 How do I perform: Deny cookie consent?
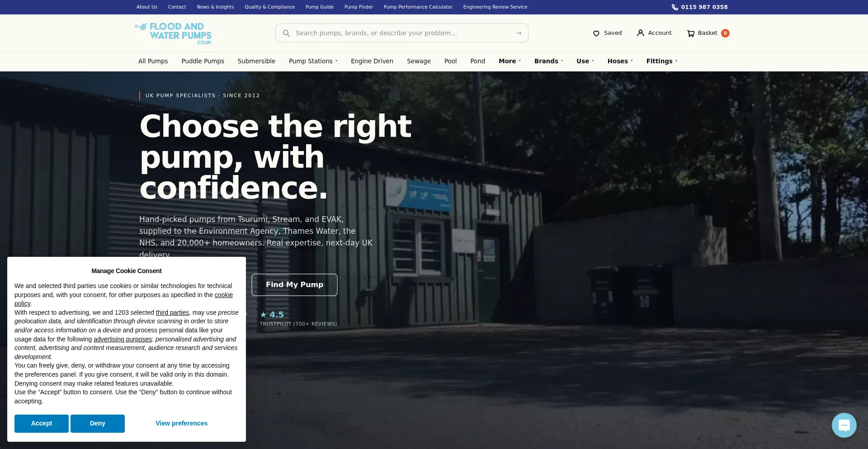click(x=98, y=424)
